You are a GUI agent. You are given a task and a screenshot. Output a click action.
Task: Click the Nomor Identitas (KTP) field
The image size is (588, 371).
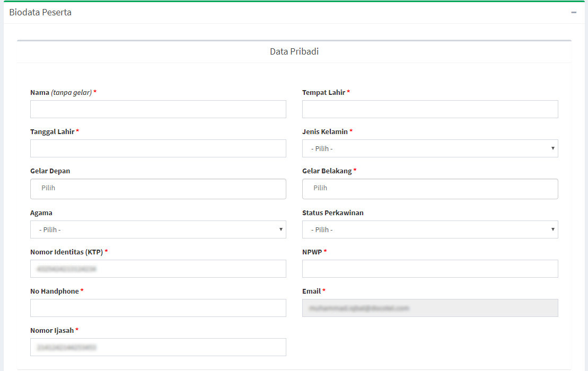click(158, 269)
